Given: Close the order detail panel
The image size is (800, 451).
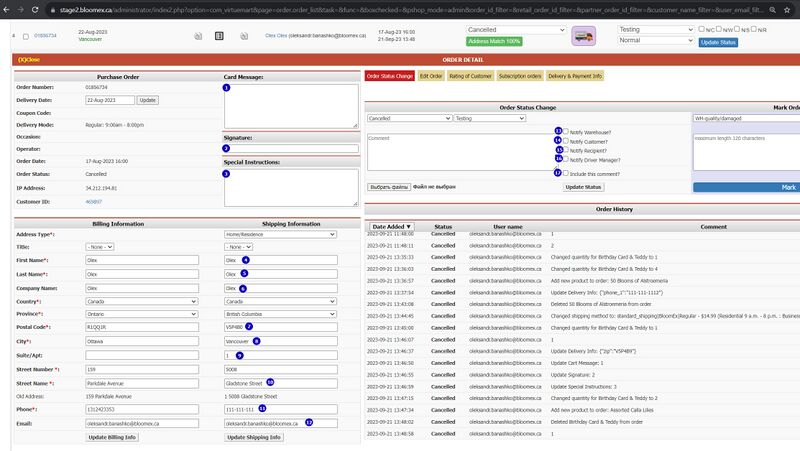Looking at the screenshot, I should click(29, 60).
